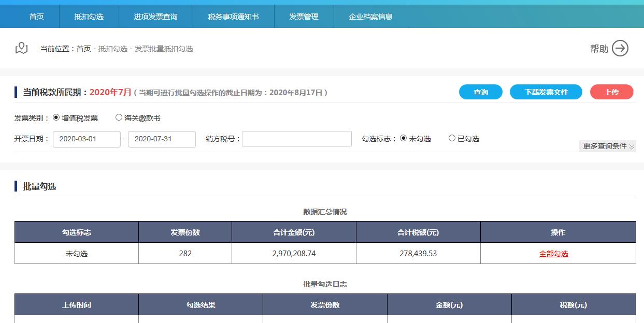Click the 上传 button
644x323 pixels.
click(x=612, y=92)
